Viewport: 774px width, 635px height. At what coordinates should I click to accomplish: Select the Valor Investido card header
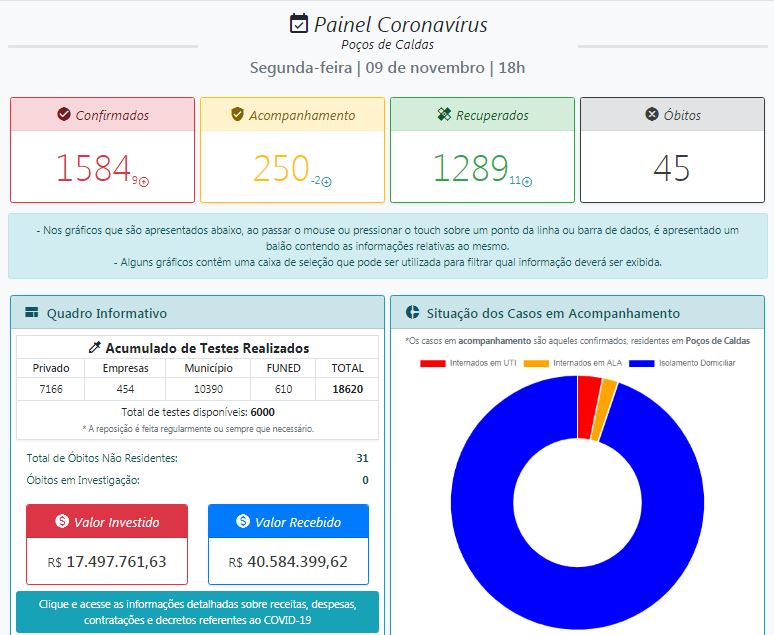point(107,521)
